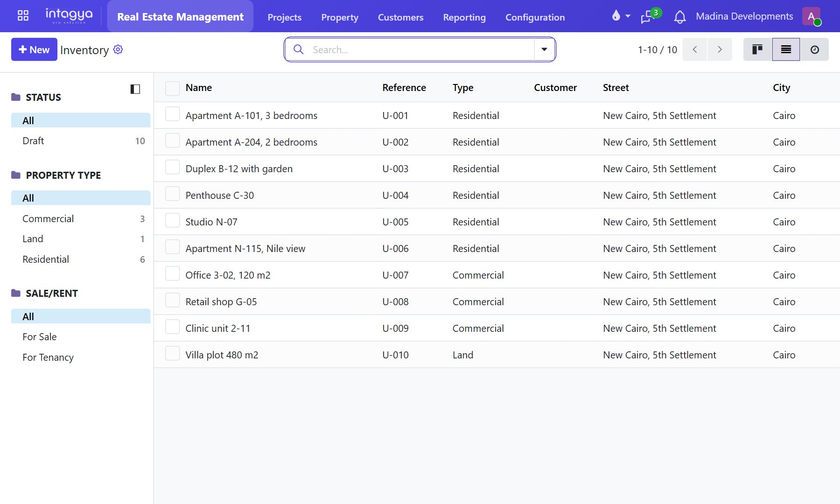This screenshot has width=840, height=504.
Task: Switch to kanban view
Action: pyautogui.click(x=757, y=49)
